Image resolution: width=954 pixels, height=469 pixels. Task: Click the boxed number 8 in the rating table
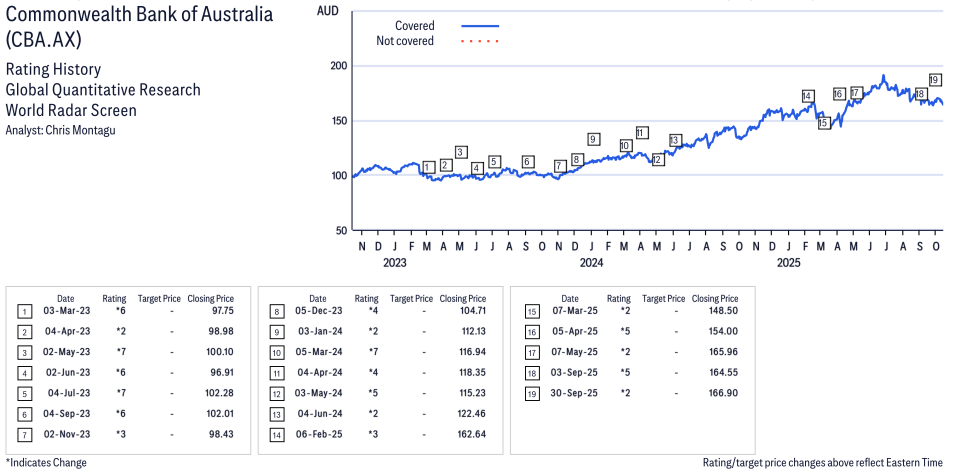point(275,312)
